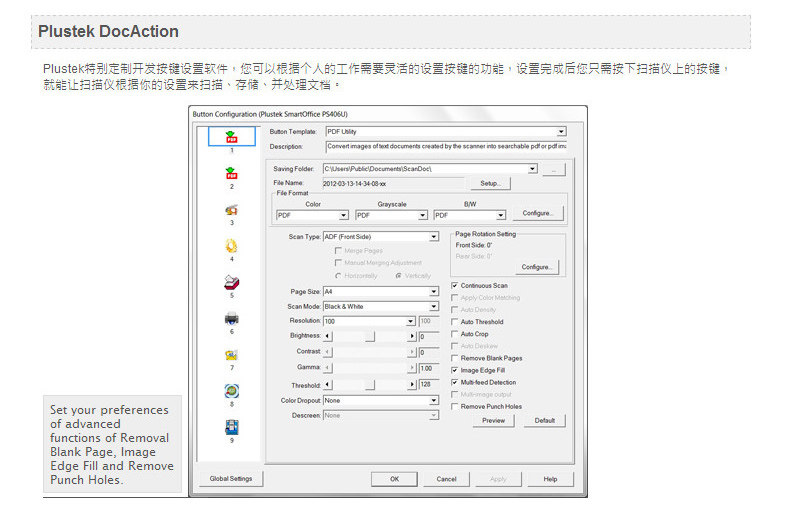Tick the Remove Punch Holes checkbox
Viewport: 790px width, 514px height.
click(x=454, y=407)
